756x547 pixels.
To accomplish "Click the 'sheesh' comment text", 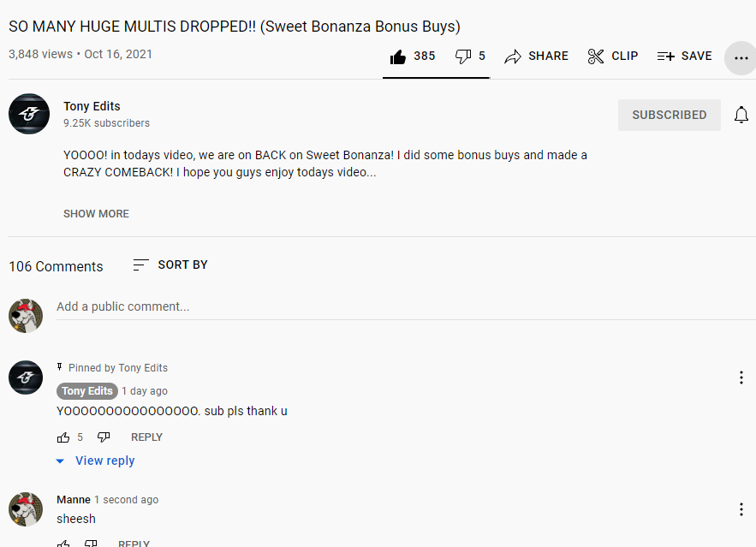I will point(76,519).
